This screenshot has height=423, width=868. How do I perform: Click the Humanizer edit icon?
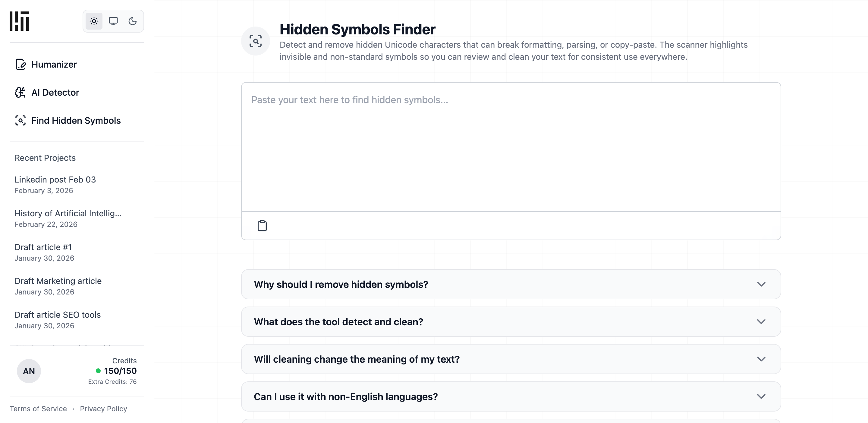[x=20, y=64]
